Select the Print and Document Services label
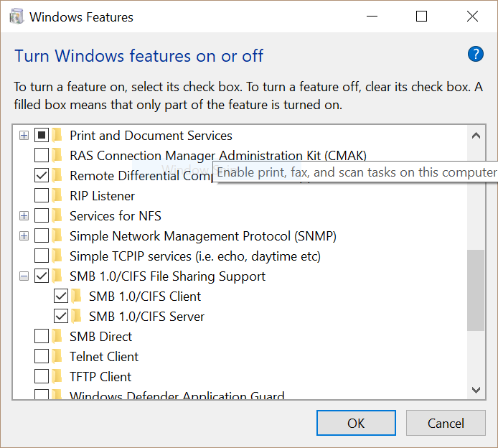The image size is (498, 448). [151, 136]
